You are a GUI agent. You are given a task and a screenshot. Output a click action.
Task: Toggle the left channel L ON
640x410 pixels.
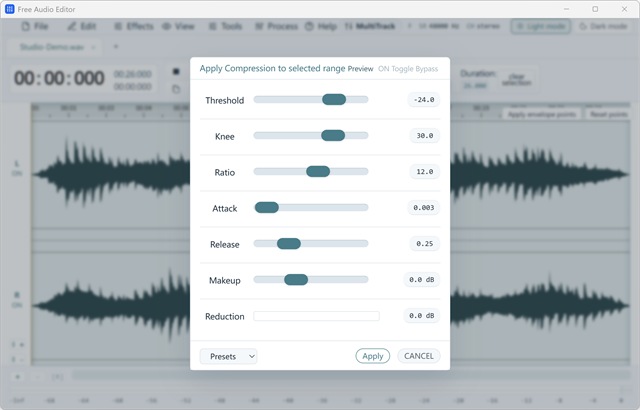[x=17, y=168]
